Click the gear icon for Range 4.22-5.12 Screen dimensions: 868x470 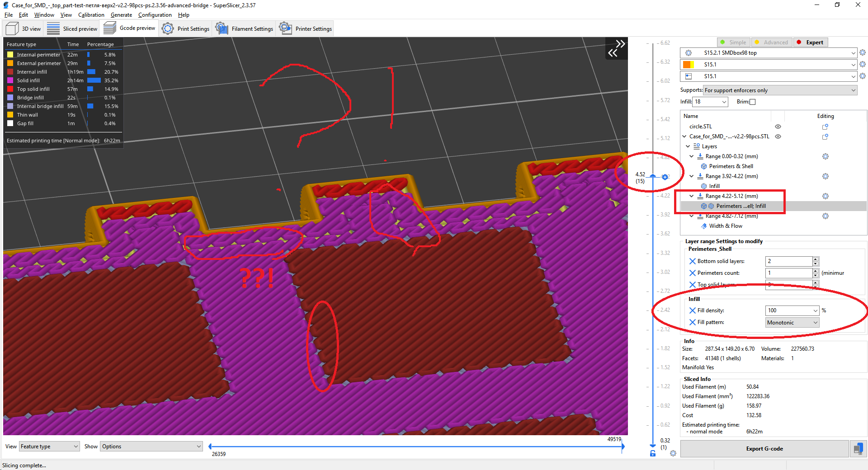[826, 196]
